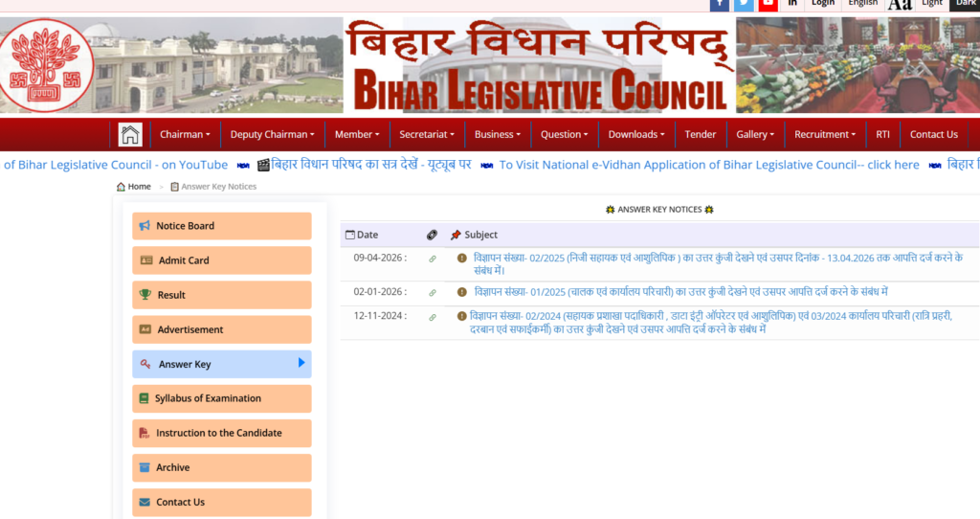Click the Hindi YouTube session ticker link
980x519 pixels.
tap(371, 165)
